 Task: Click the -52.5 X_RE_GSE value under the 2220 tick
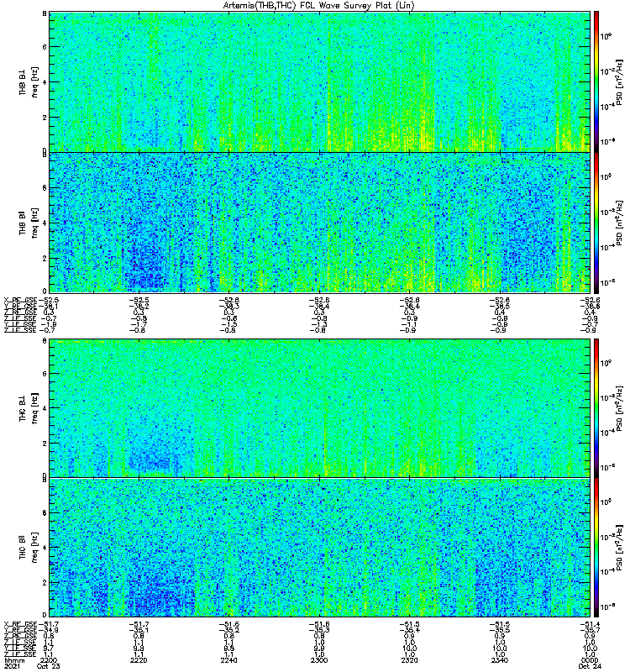coord(139,300)
